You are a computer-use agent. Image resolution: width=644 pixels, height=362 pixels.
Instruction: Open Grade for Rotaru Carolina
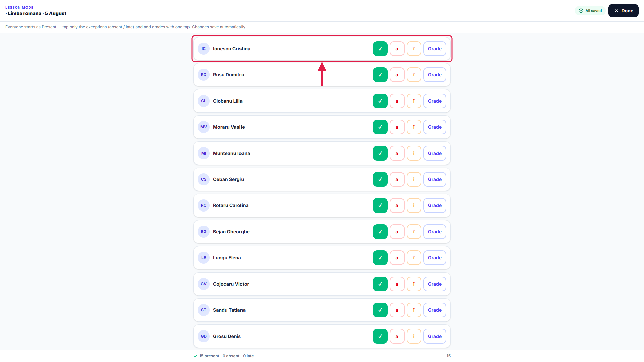click(x=435, y=205)
